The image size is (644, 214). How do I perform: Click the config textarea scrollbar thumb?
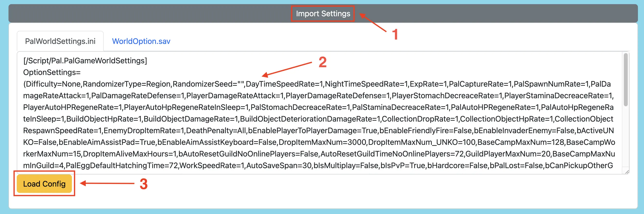tap(626, 80)
